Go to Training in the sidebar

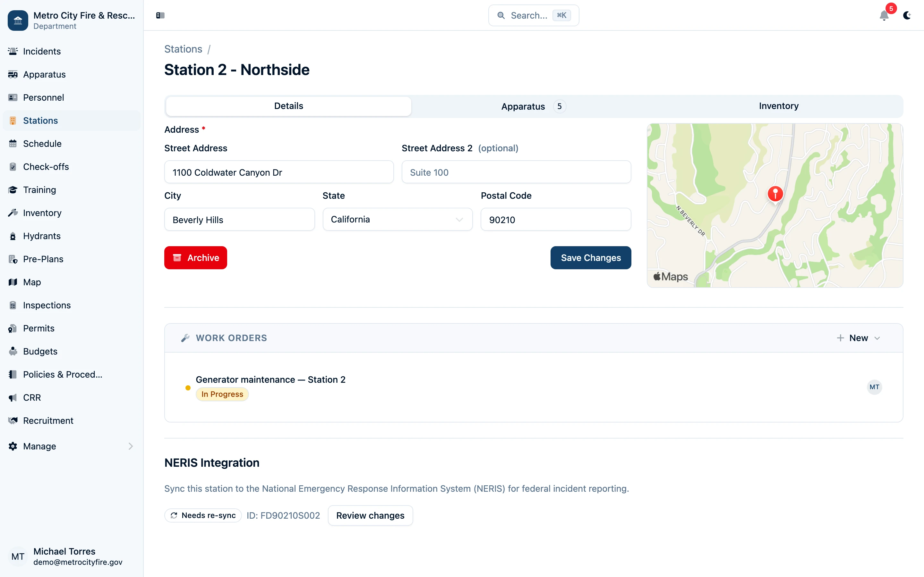[39, 190]
